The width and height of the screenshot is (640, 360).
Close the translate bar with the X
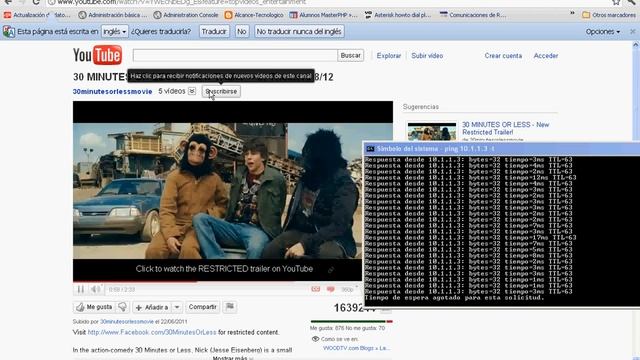[633, 31]
